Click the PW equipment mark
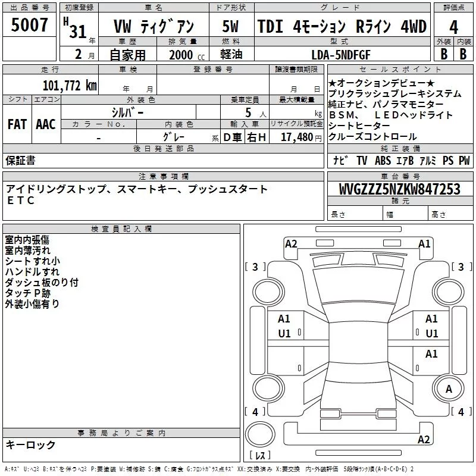Viewport: 476px width, 476px height. pyautogui.click(x=464, y=160)
